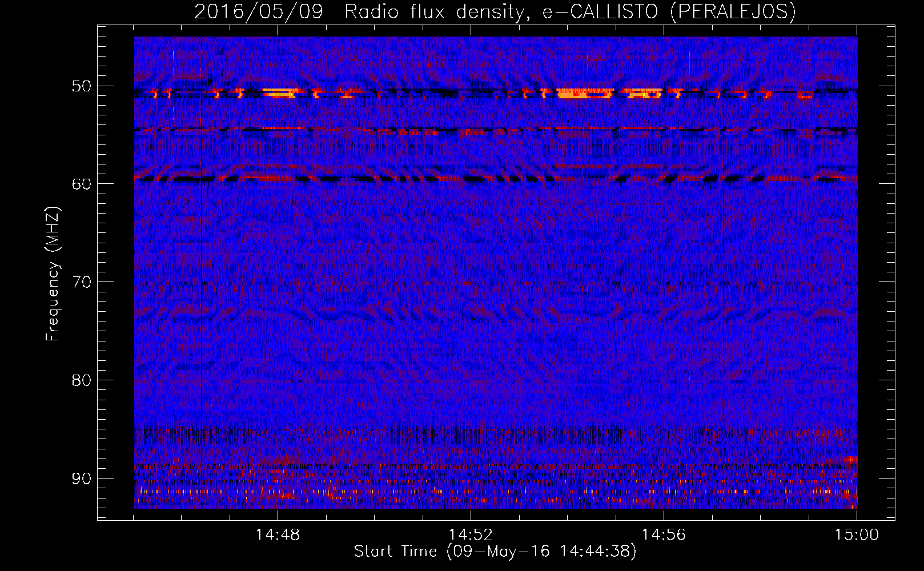This screenshot has height=571, width=924.
Task: Click the 70 MHz frequency tick label
Action: click(x=82, y=282)
